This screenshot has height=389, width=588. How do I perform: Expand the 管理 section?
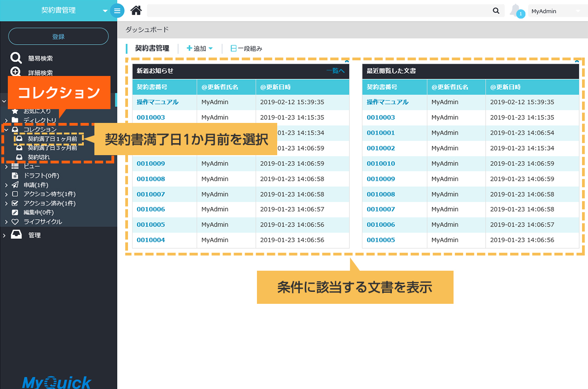(x=34, y=235)
